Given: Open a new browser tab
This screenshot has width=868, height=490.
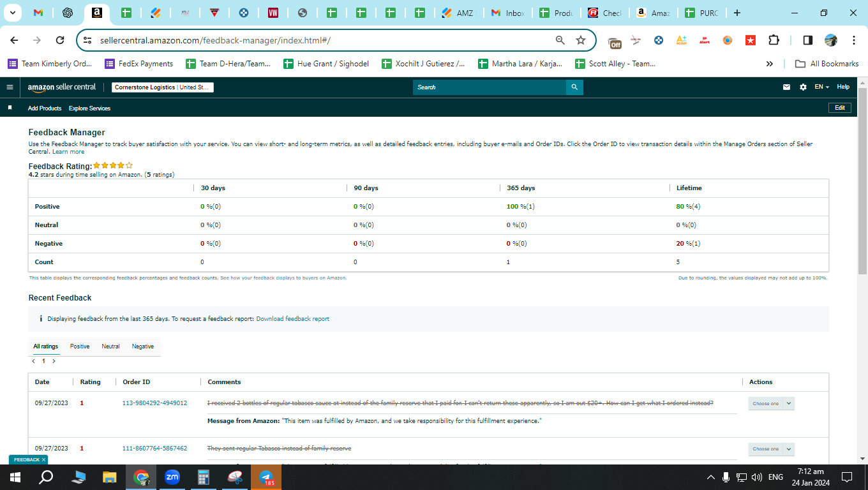Looking at the screenshot, I should [737, 13].
